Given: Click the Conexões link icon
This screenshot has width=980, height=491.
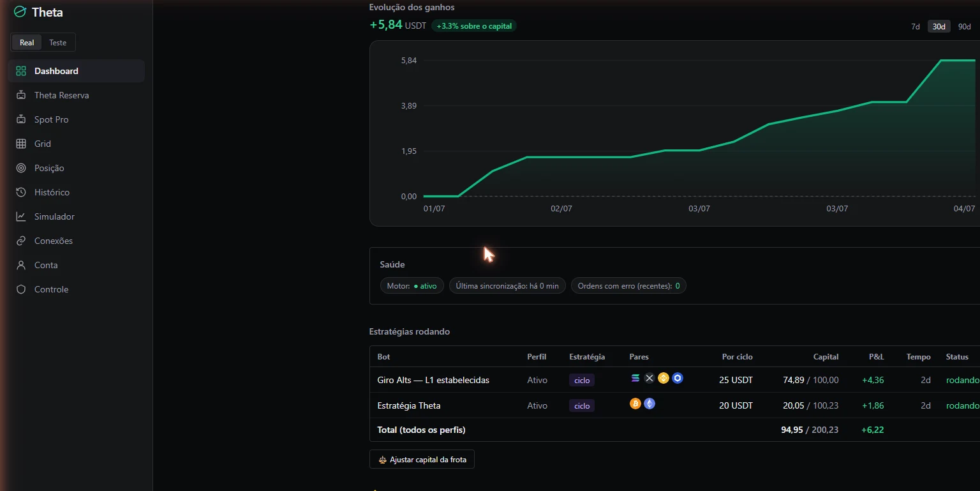Looking at the screenshot, I should (21, 241).
